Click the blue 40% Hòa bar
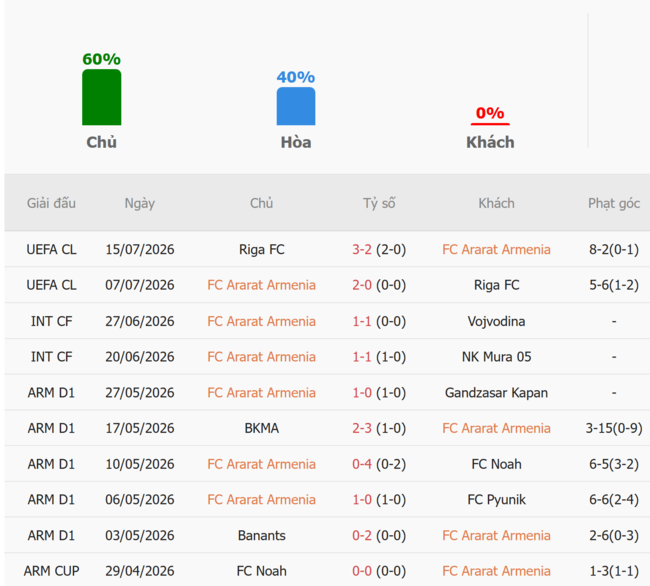The height and width of the screenshot is (586, 650). coord(296,106)
